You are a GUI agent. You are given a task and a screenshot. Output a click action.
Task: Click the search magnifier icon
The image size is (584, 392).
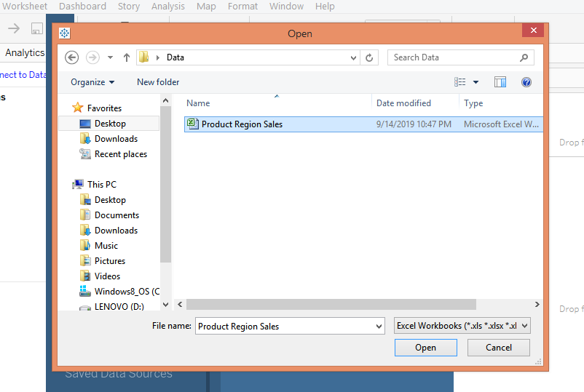[524, 57]
